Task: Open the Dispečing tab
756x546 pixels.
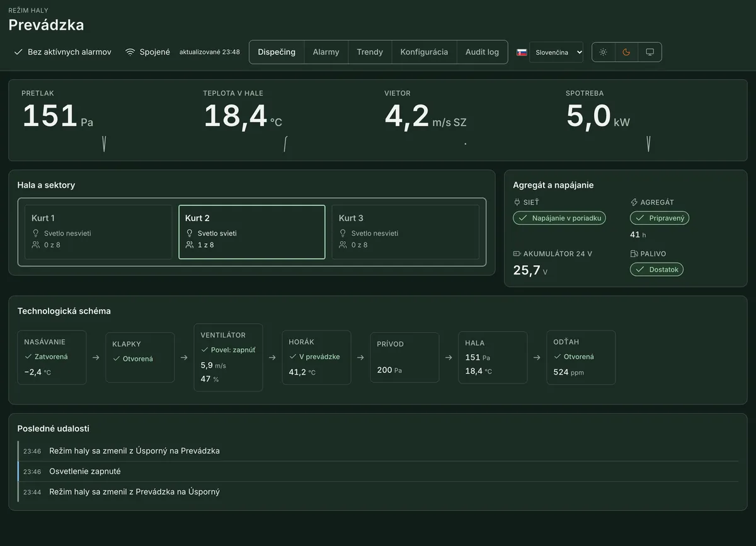Action: click(x=277, y=52)
